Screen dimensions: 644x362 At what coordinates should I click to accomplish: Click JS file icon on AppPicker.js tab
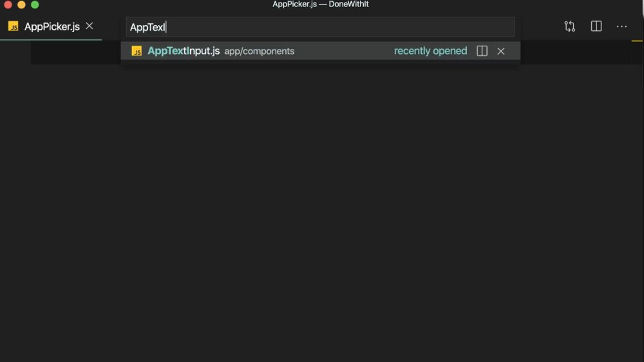coord(13,26)
